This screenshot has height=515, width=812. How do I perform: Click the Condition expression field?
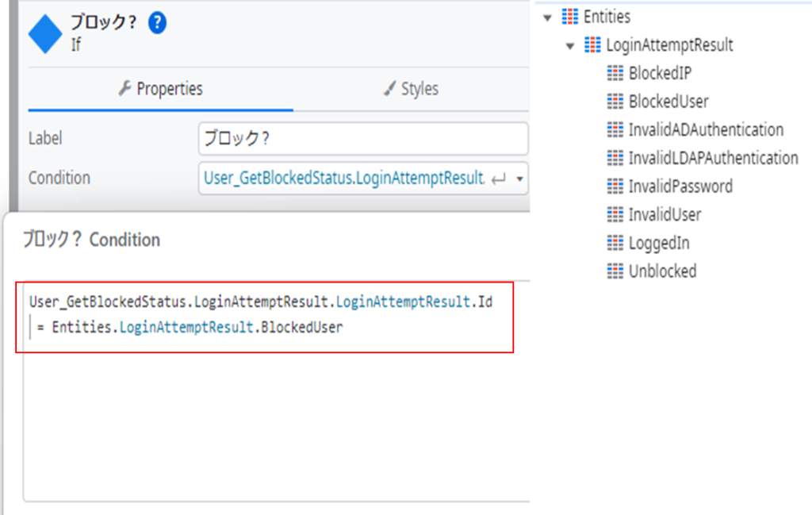pos(345,179)
